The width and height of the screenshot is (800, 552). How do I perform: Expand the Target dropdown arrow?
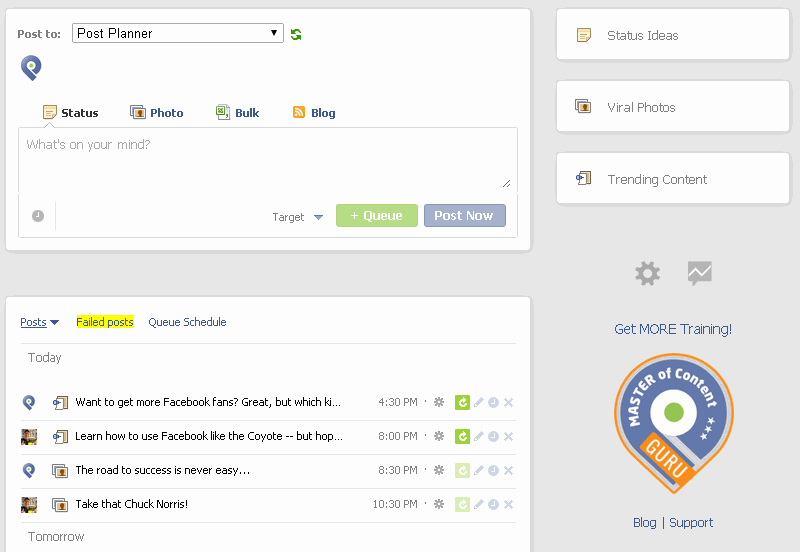click(318, 217)
